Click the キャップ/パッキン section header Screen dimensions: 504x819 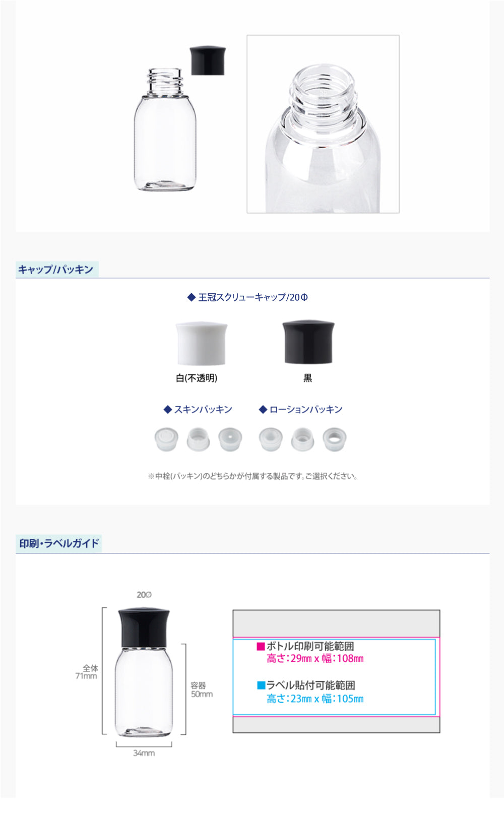[56, 270]
